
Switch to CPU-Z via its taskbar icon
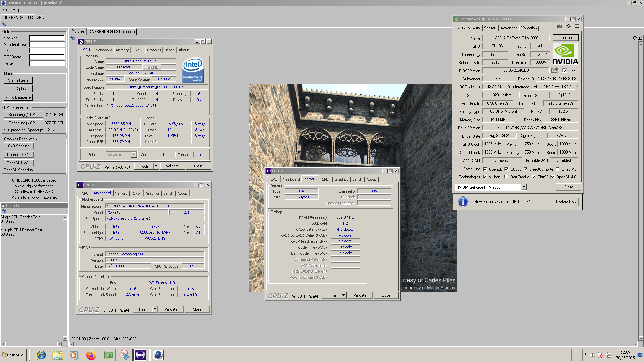point(140,355)
